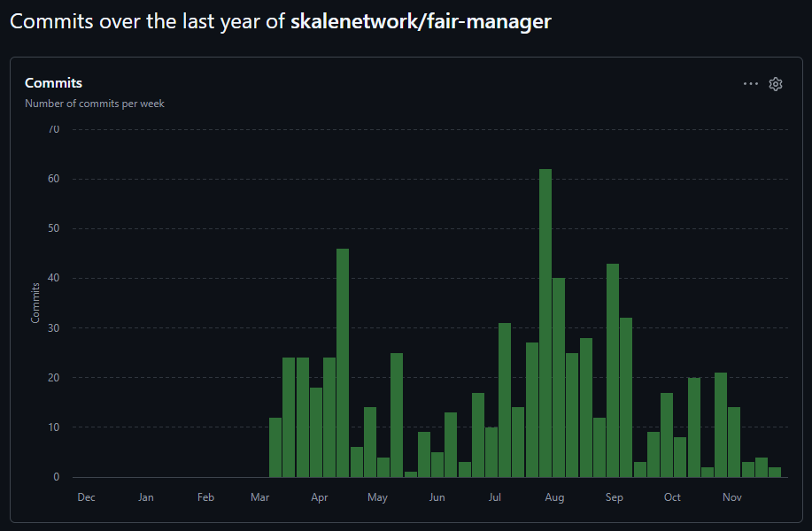Click the 'Jun' x-axis label
Screen dimensions: 812x531
437,497
